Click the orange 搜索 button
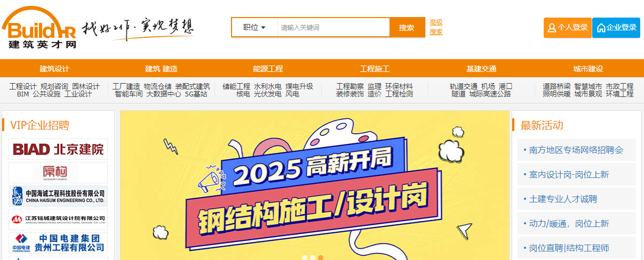This screenshot has width=644, height=260. [407, 28]
